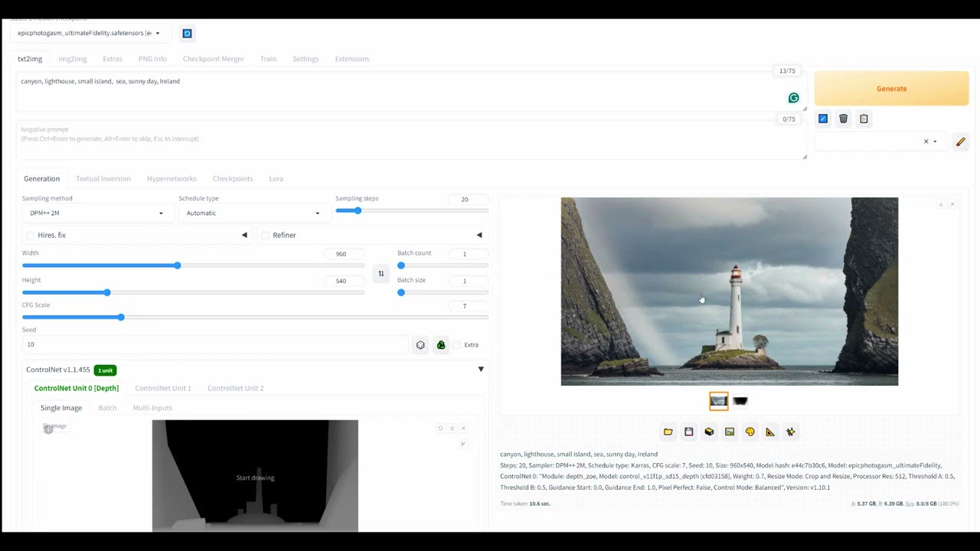The height and width of the screenshot is (551, 980).
Task: Select the first gallery thumbnail
Action: 719,401
